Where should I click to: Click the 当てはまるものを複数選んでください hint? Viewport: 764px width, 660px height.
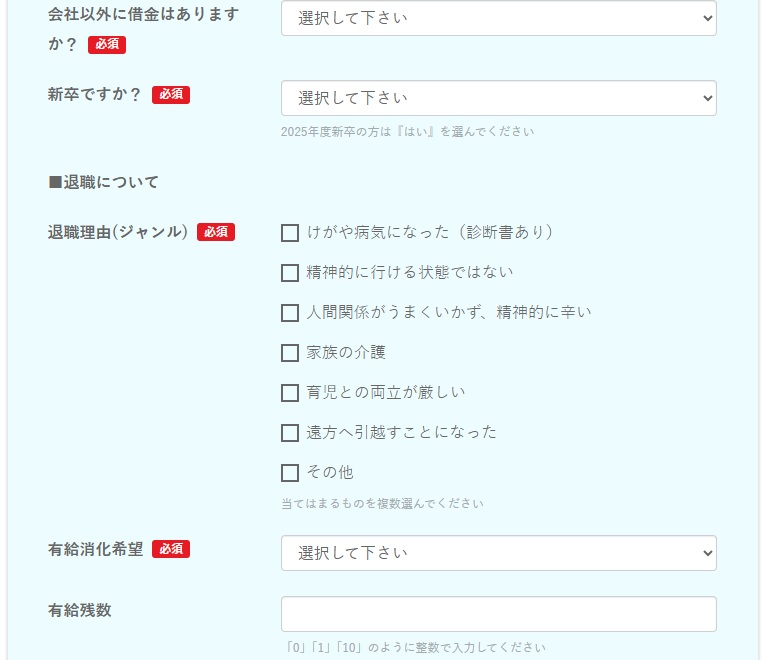click(382, 504)
